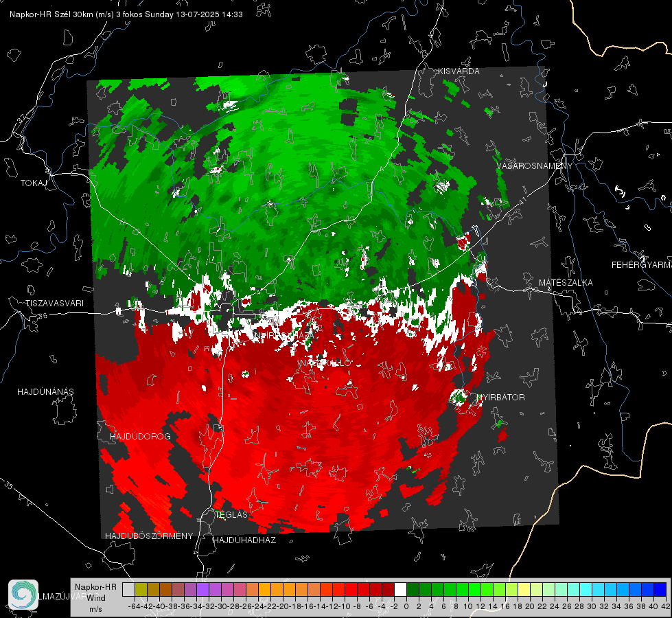Select the VÁSÁROSNAMÉNY town label
The height and width of the screenshot is (618, 672).
point(535,165)
